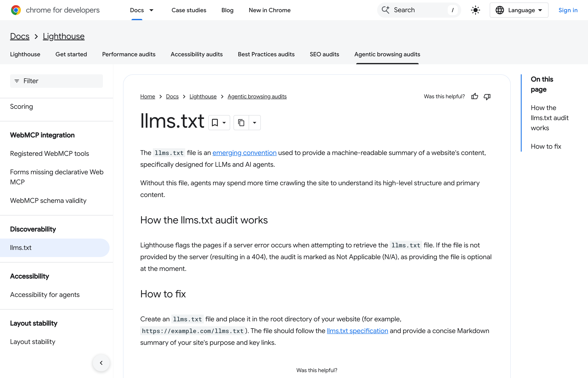This screenshot has width=588, height=378.
Task: Open Scoring in the sidebar
Action: click(21, 106)
